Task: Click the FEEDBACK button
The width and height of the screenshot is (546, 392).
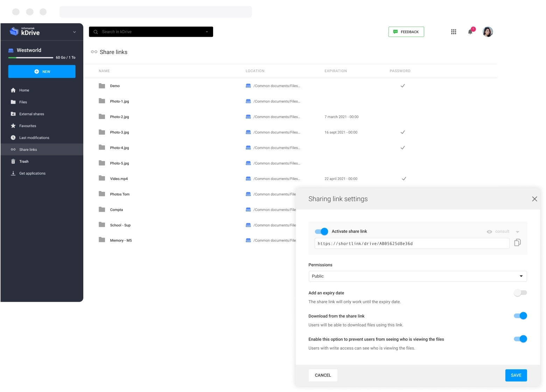Action: click(406, 32)
